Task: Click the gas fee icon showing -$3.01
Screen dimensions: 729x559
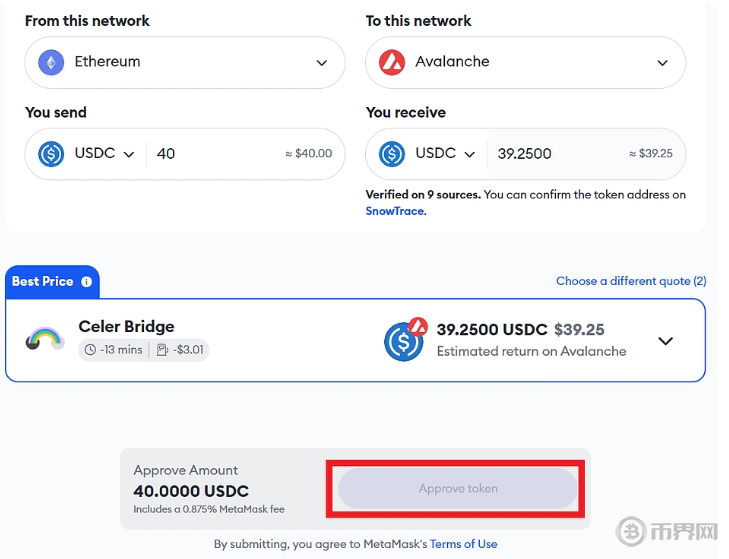Action: click(x=162, y=350)
